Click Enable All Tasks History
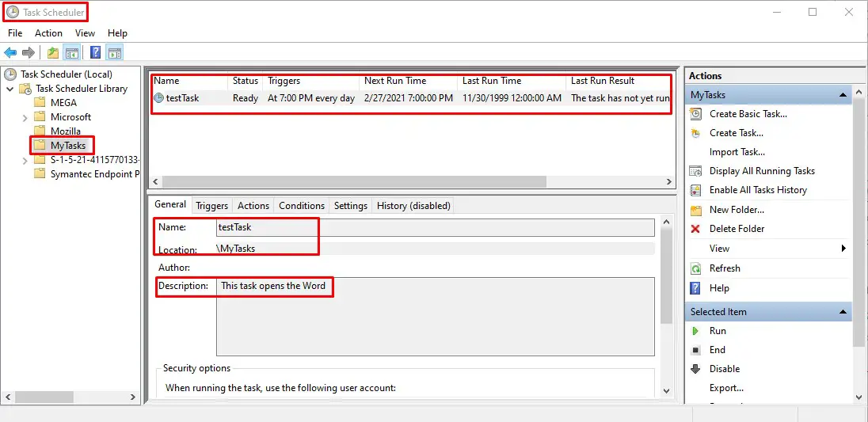This screenshot has height=422, width=868. 758,190
